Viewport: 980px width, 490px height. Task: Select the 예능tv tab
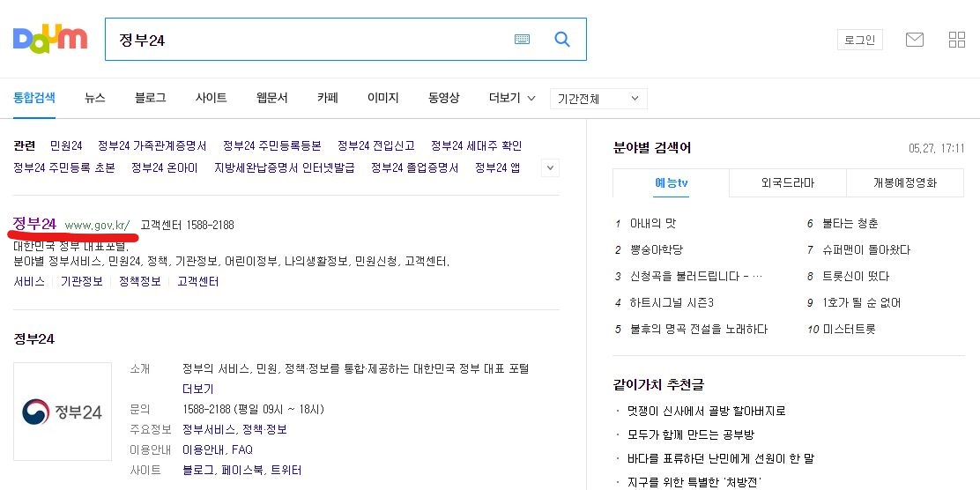click(672, 183)
